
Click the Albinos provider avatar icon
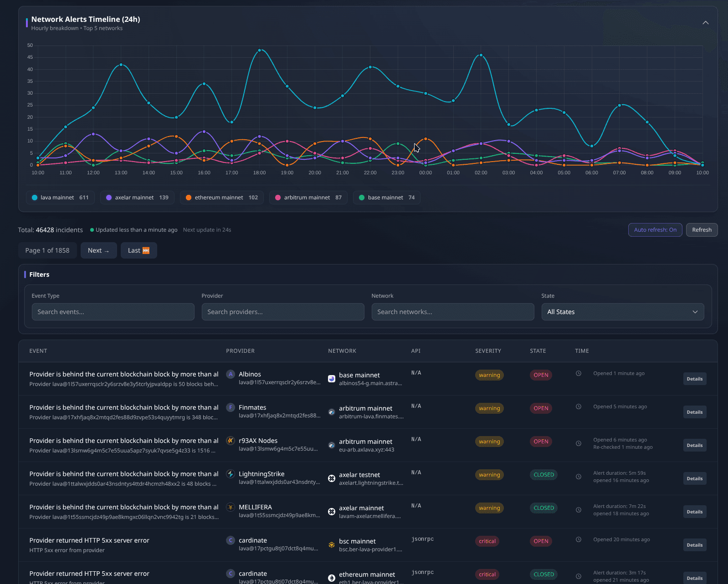(x=231, y=374)
